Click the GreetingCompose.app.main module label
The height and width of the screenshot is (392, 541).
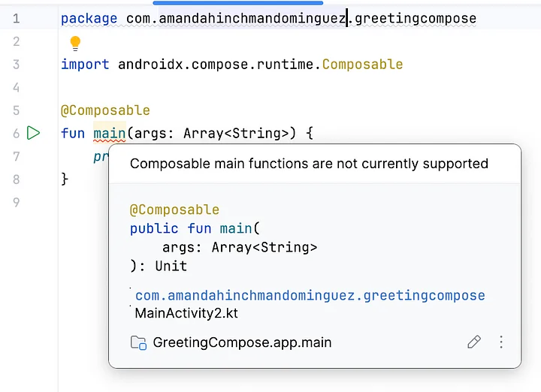(x=242, y=342)
